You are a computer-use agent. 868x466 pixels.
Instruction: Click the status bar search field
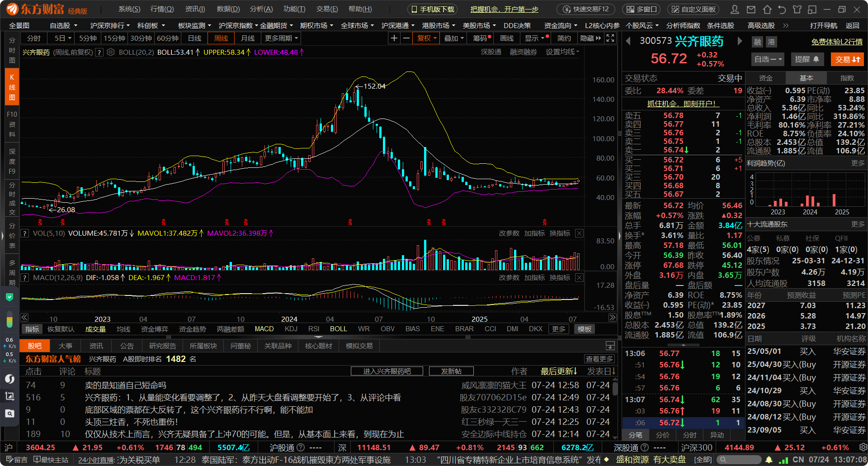click(739, 460)
